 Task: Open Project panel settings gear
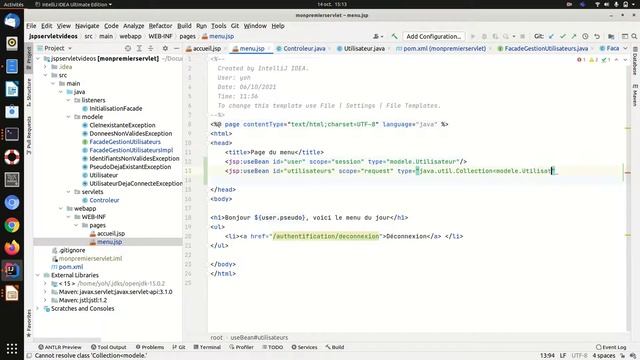click(165, 48)
